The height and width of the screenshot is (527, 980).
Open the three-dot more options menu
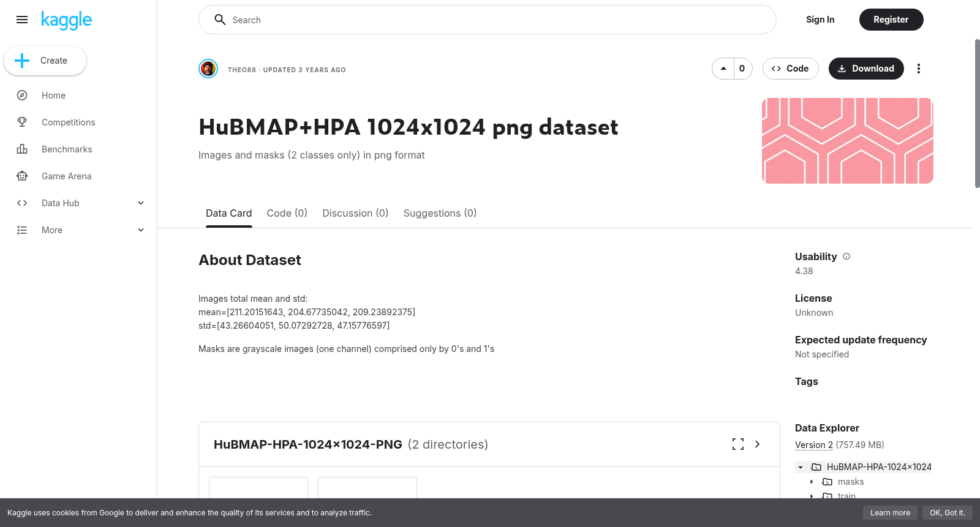tap(918, 69)
